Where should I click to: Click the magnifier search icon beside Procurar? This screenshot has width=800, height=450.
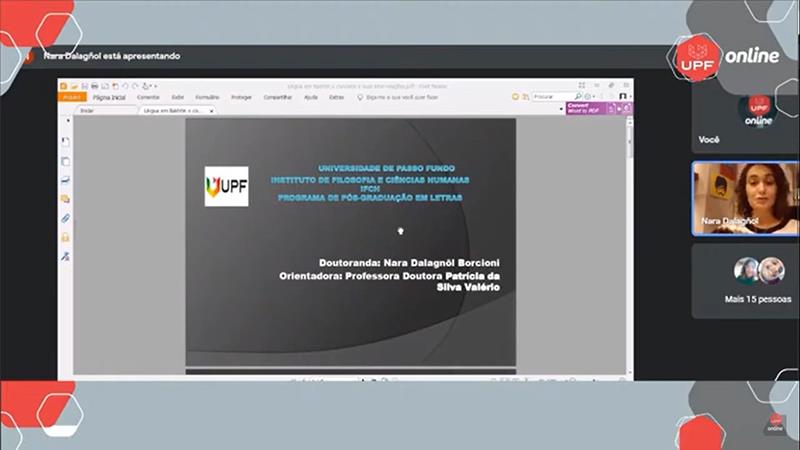click(578, 96)
